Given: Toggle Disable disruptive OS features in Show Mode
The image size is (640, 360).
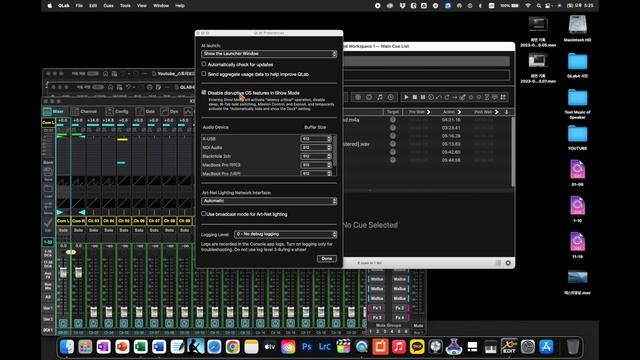Looking at the screenshot, I should pos(204,93).
